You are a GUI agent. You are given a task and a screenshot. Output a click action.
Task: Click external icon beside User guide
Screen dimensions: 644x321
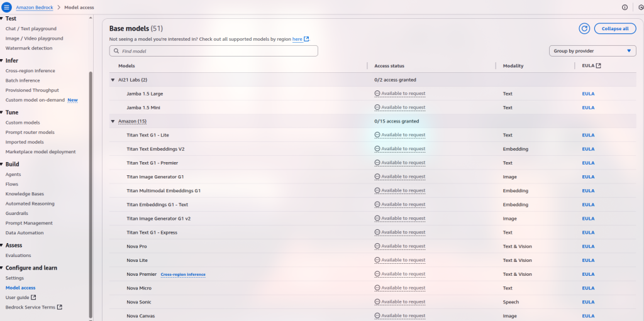tap(34, 297)
